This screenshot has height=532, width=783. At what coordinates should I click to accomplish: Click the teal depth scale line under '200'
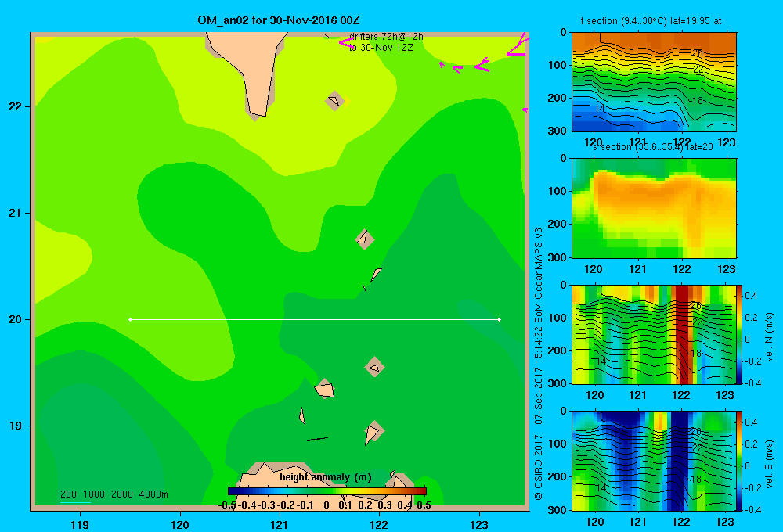pyautogui.click(x=75, y=501)
